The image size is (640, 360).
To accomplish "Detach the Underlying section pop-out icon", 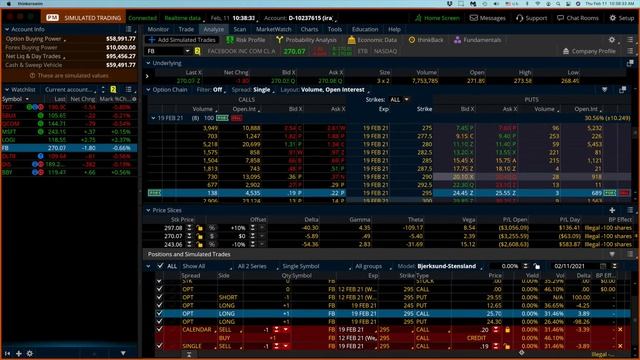I will 630,63.
